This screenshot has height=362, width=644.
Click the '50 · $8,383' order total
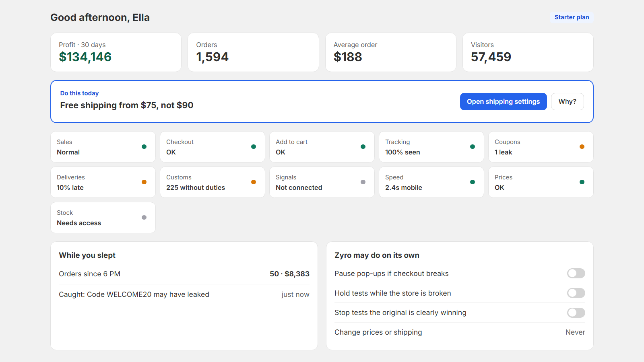tap(289, 274)
